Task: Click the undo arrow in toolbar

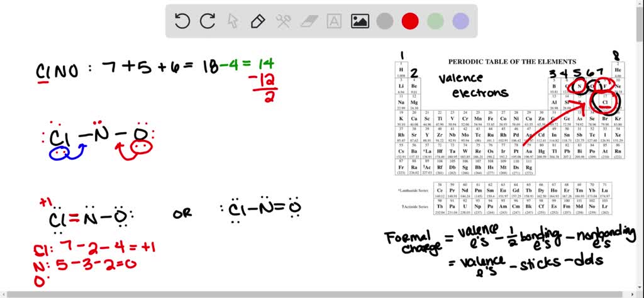Action: click(x=182, y=21)
